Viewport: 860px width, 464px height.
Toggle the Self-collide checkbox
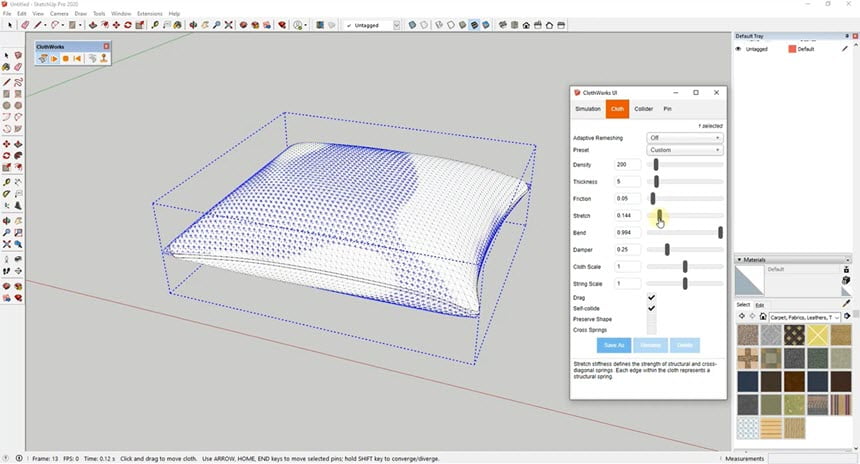tap(652, 308)
